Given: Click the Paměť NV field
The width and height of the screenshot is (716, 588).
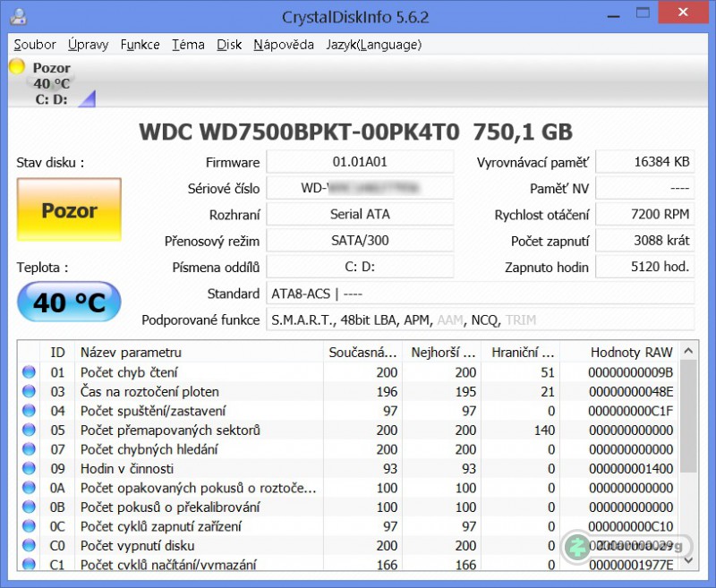Looking at the screenshot, I should (x=644, y=188).
